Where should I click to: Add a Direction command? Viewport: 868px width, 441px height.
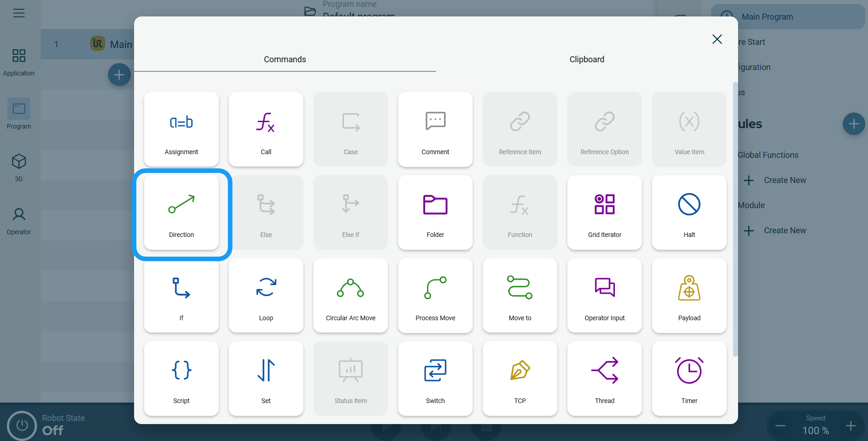pos(181,213)
